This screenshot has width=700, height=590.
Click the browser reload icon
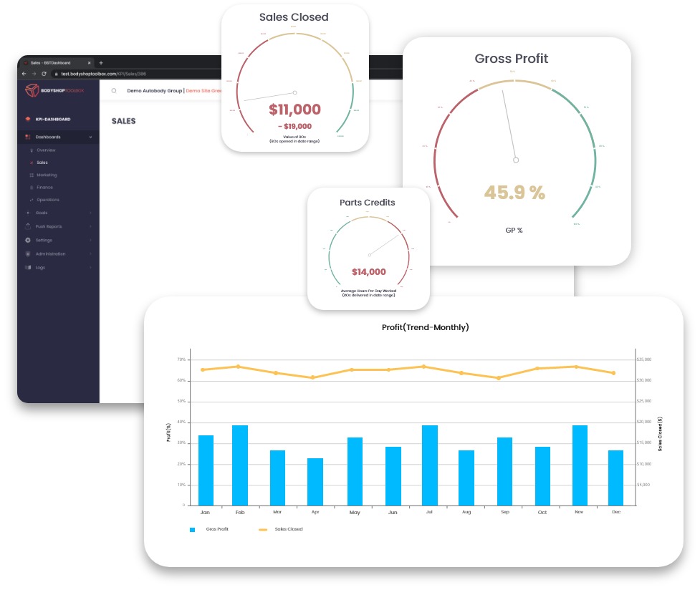pos(44,74)
